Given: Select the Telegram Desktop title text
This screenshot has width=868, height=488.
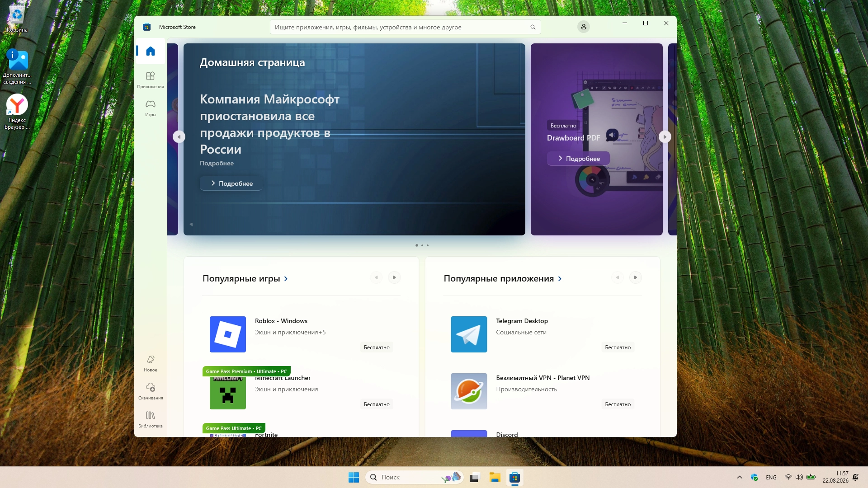Looking at the screenshot, I should [522, 321].
